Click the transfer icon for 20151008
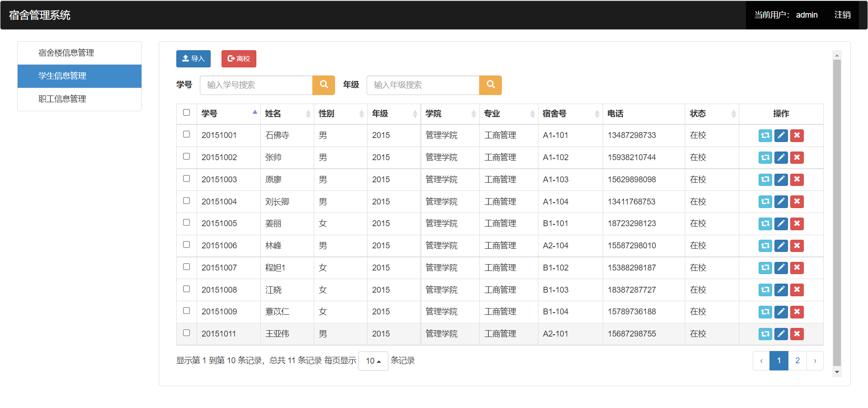Image resolution: width=868 pixels, height=408 pixels. coord(765,289)
